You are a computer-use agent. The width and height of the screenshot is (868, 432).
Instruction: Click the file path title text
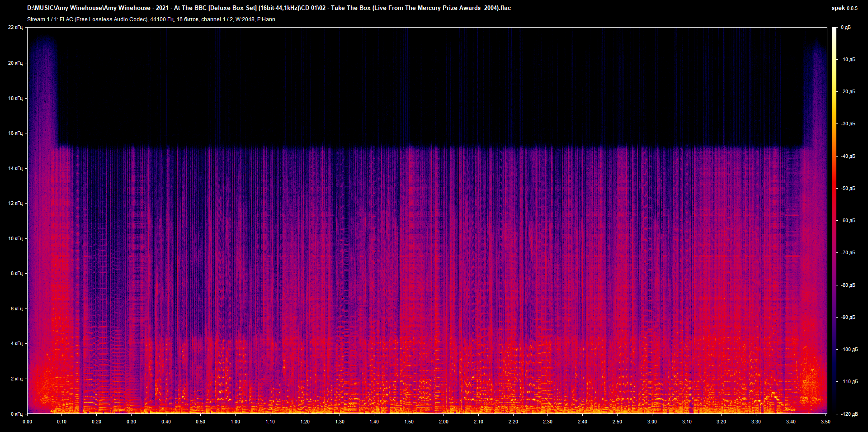(x=269, y=8)
